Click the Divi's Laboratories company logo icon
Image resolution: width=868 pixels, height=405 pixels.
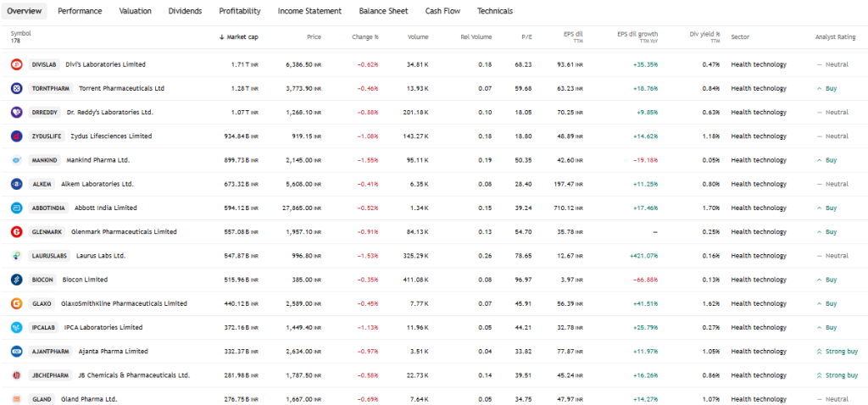pyautogui.click(x=17, y=64)
